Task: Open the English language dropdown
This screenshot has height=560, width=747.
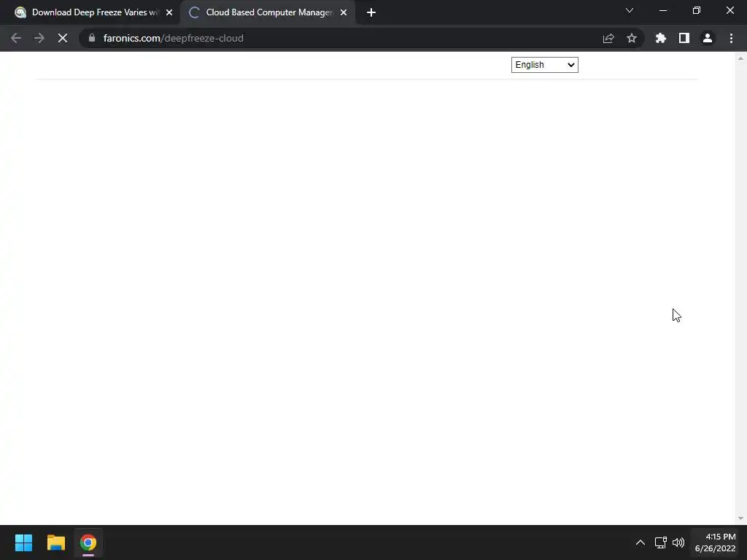Action: [x=544, y=65]
